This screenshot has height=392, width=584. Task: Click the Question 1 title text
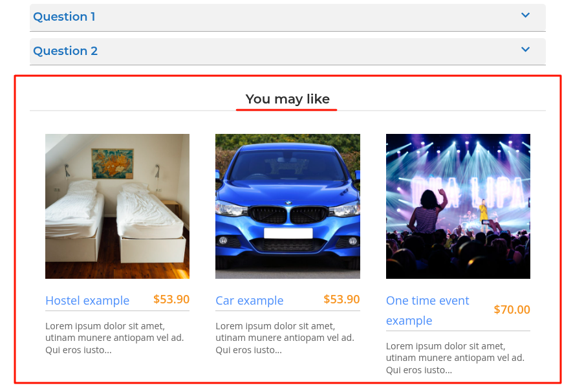[64, 17]
